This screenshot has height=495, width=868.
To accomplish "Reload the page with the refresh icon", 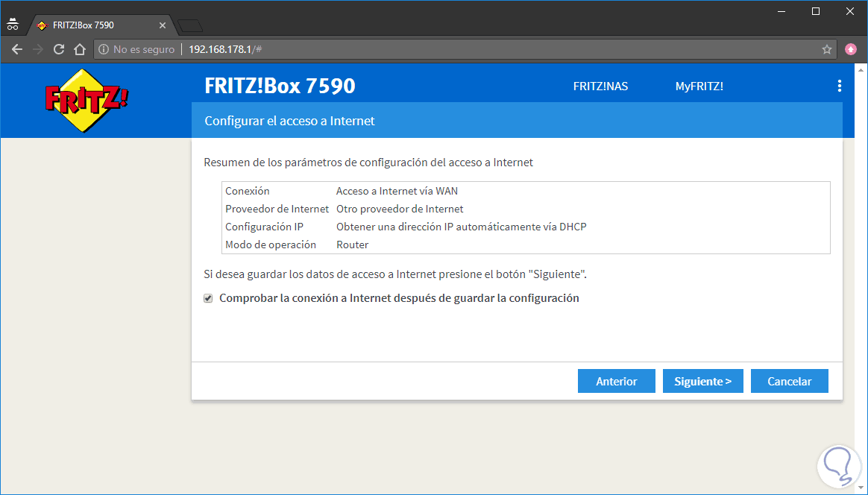I will [x=59, y=49].
